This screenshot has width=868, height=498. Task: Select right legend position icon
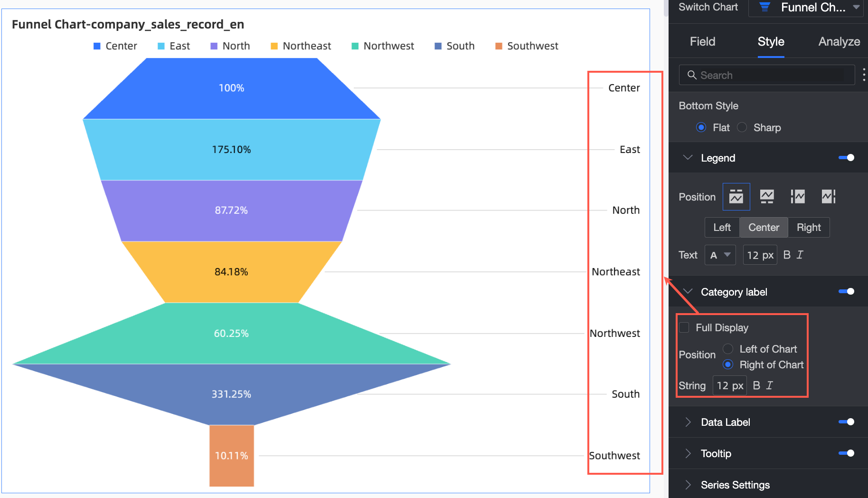[x=829, y=197]
